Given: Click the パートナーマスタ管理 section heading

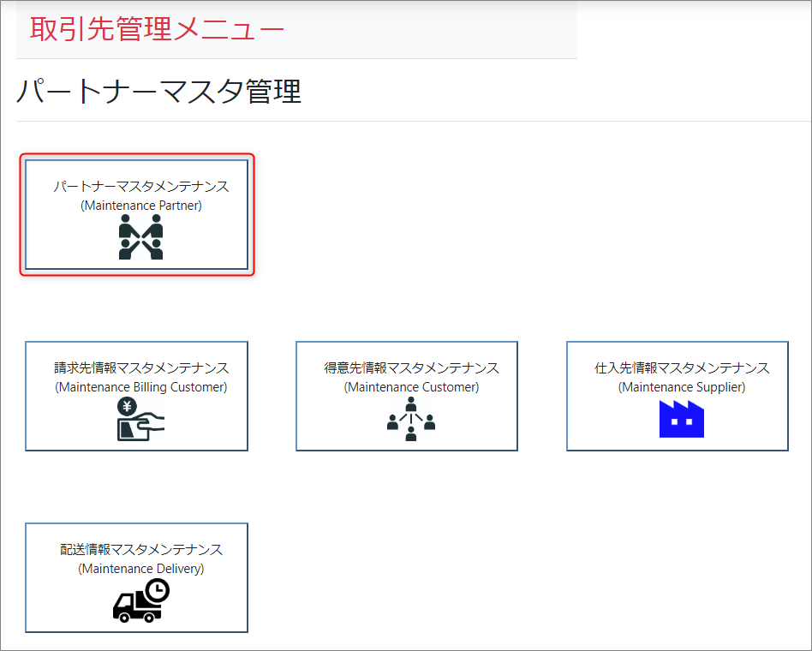Looking at the screenshot, I should point(159,91).
